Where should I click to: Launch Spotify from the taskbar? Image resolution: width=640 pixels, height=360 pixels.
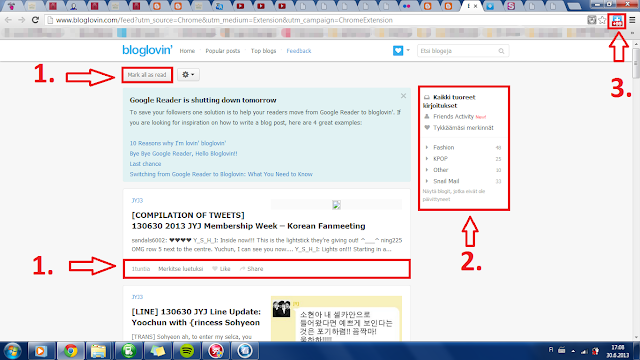187,351
